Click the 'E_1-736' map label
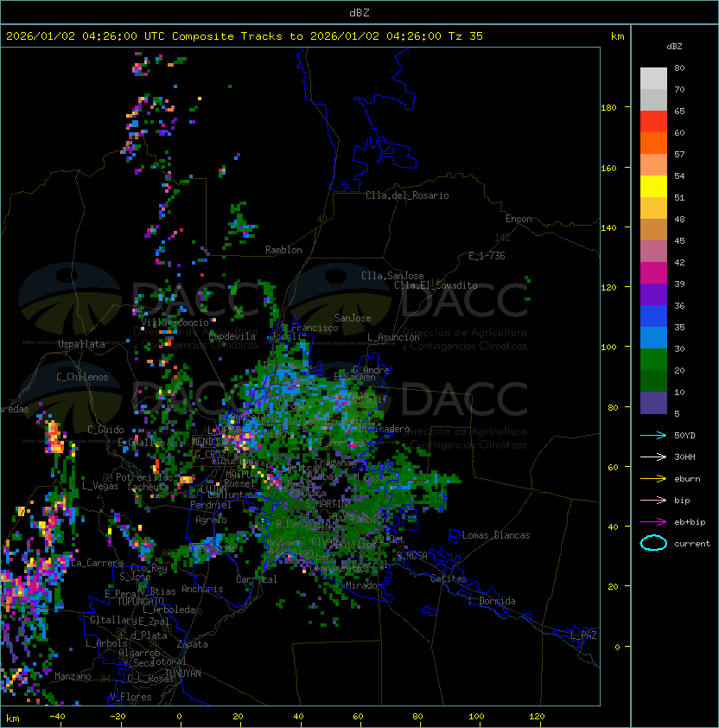Screen dimensions: 719x728 487,256
